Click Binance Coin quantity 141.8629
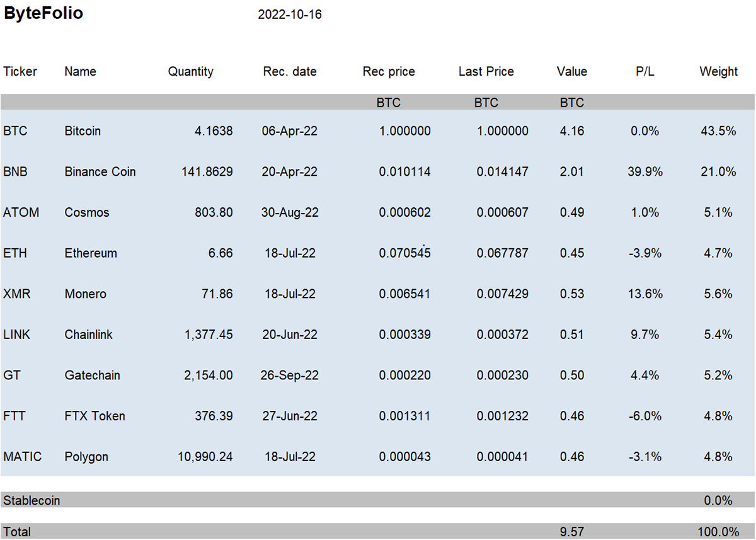Image resolution: width=756 pixels, height=540 pixels. click(x=206, y=171)
